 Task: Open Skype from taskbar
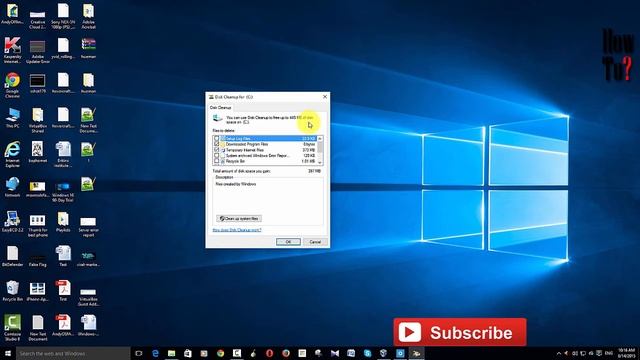(367, 353)
